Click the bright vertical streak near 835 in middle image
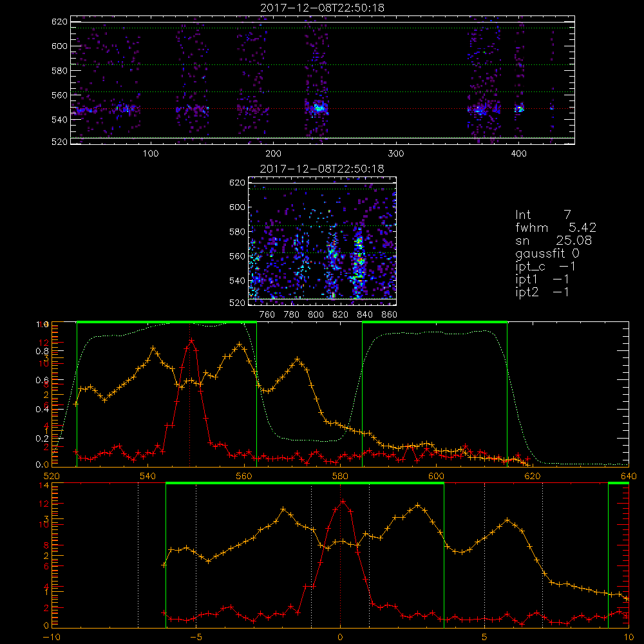The width and height of the screenshot is (644, 644). pos(359,263)
